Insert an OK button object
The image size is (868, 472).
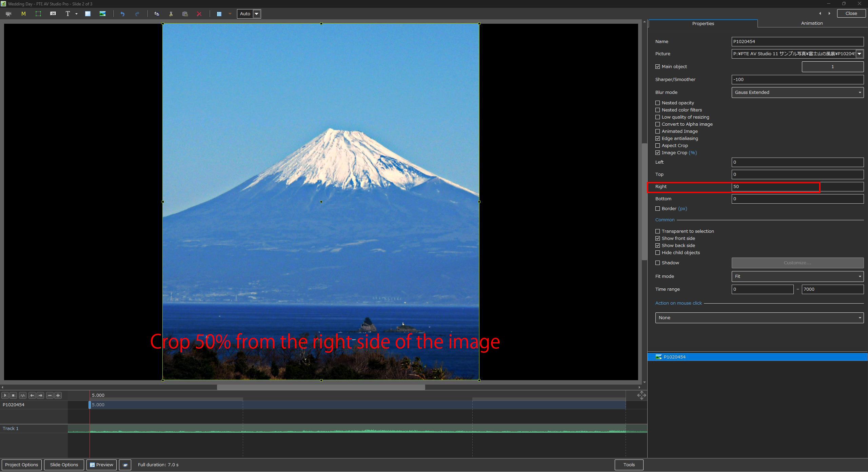[53, 14]
